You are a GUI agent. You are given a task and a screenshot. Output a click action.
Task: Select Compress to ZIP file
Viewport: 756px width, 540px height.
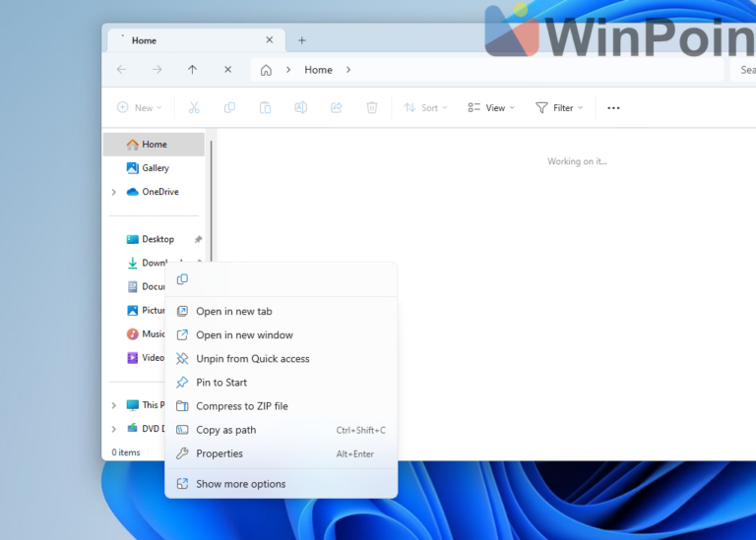[x=282, y=406]
